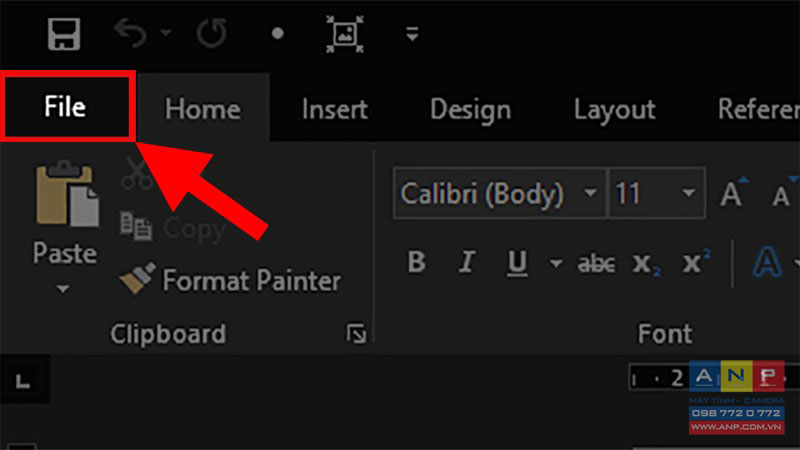Click the Redo circular arrow icon

(212, 33)
